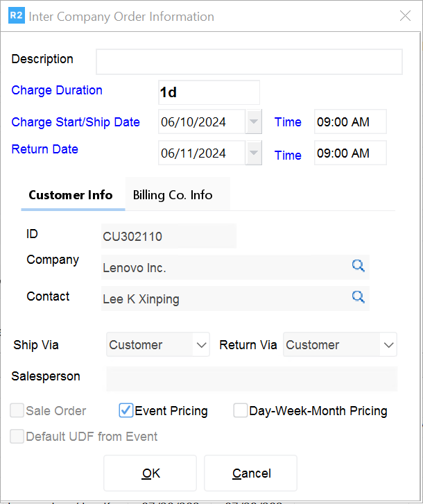
Task: Click the Salesperson field
Action: click(251, 379)
